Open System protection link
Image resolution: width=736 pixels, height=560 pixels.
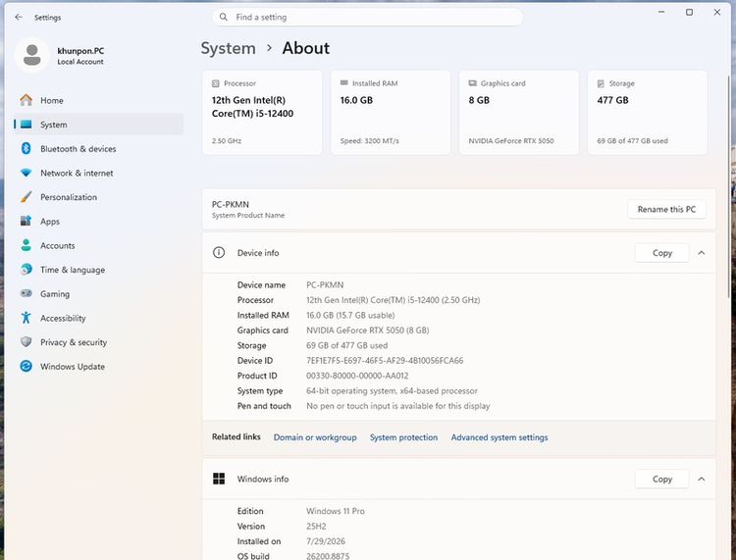pyautogui.click(x=403, y=437)
